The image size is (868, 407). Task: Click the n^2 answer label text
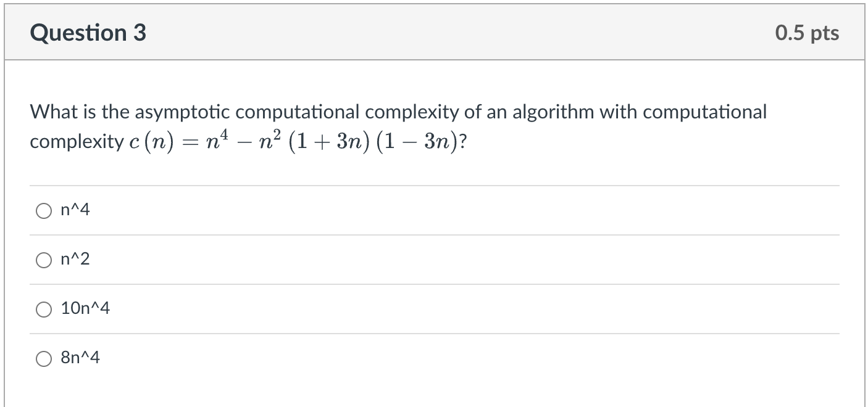pos(73,260)
